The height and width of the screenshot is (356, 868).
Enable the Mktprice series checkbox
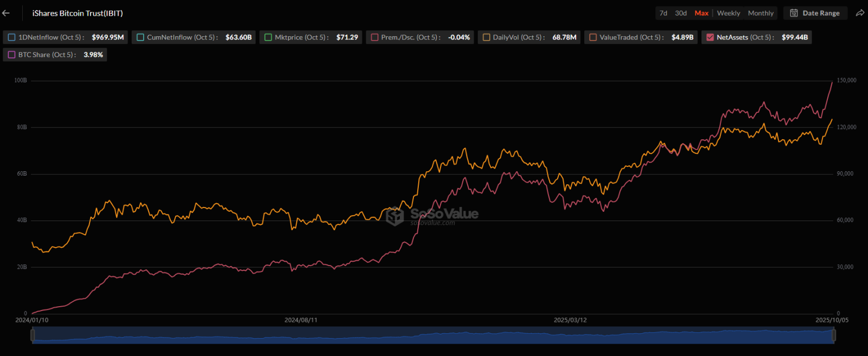tap(268, 37)
